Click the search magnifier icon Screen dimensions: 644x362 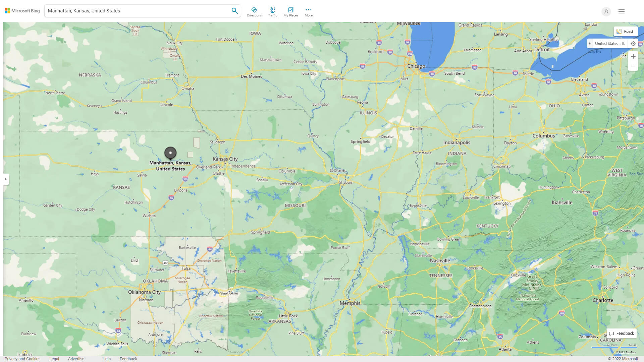point(234,10)
